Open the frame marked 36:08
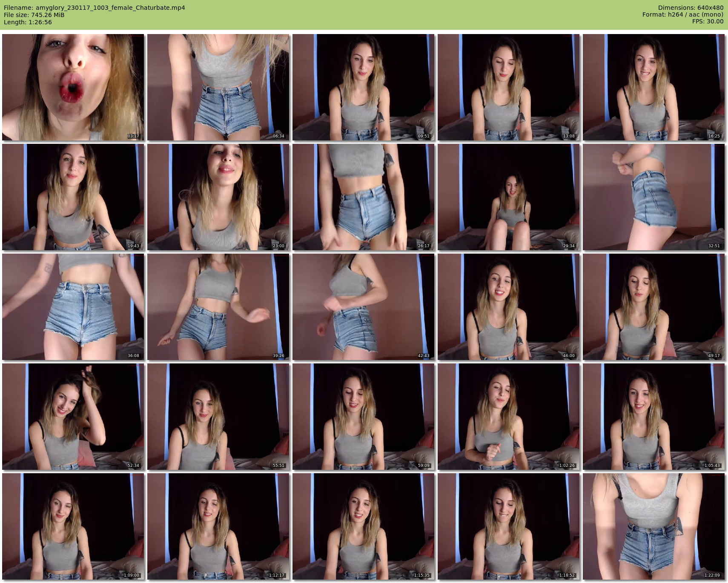 tap(73, 307)
